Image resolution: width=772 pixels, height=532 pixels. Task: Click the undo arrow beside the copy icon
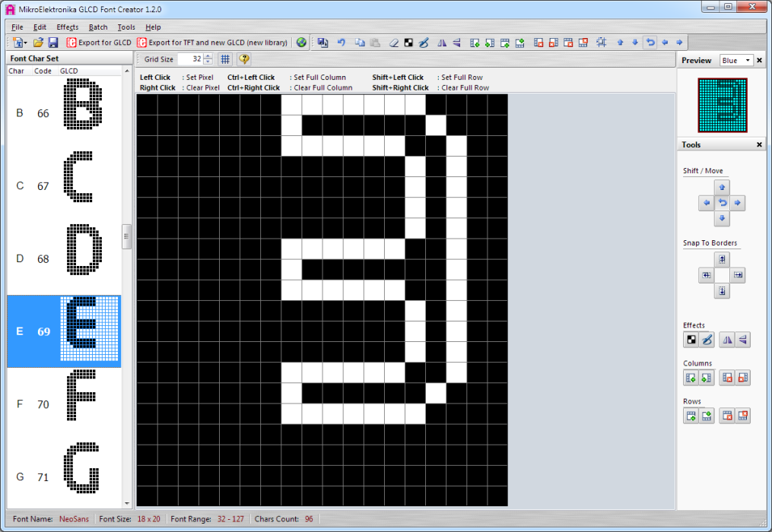[342, 43]
